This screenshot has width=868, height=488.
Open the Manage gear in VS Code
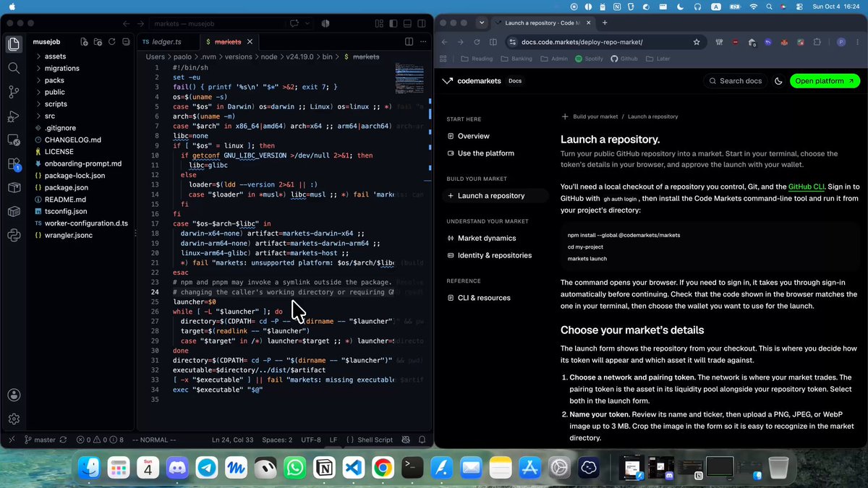14,419
